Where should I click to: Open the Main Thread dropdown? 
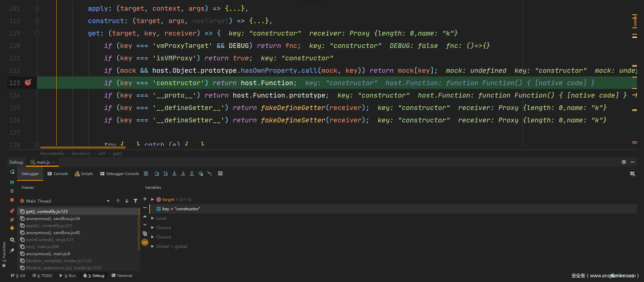click(x=108, y=201)
